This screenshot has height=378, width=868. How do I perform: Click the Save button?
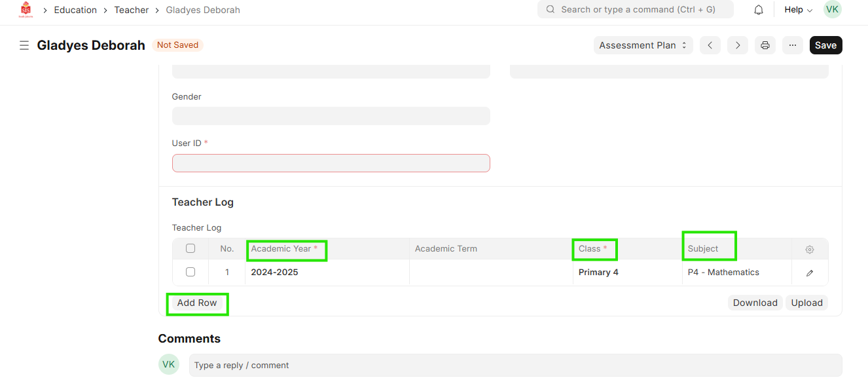[x=825, y=45]
